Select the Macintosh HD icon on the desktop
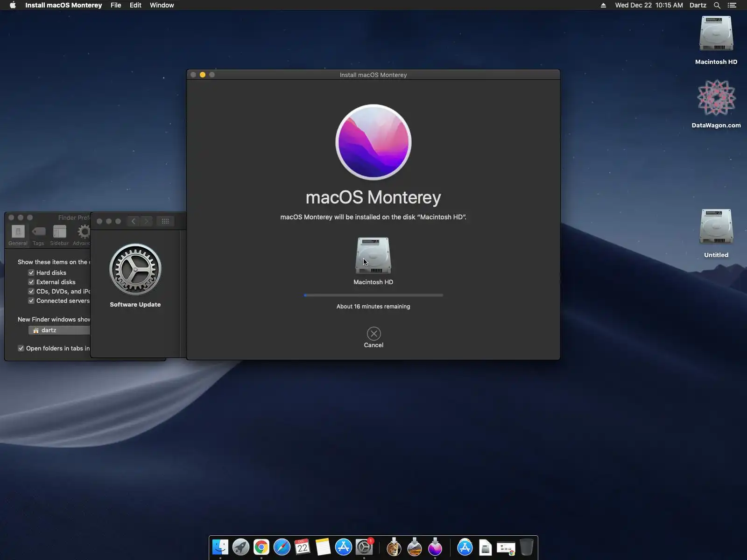This screenshot has height=560, width=747. (716, 34)
